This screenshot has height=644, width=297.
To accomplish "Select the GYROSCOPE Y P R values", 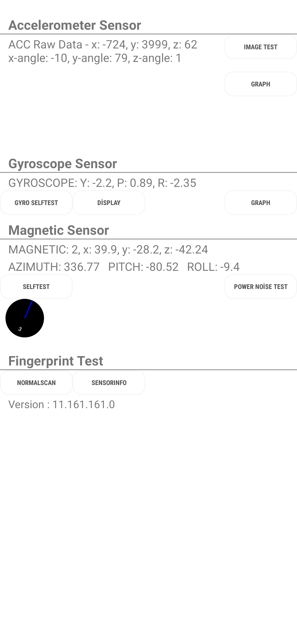I will [x=102, y=183].
